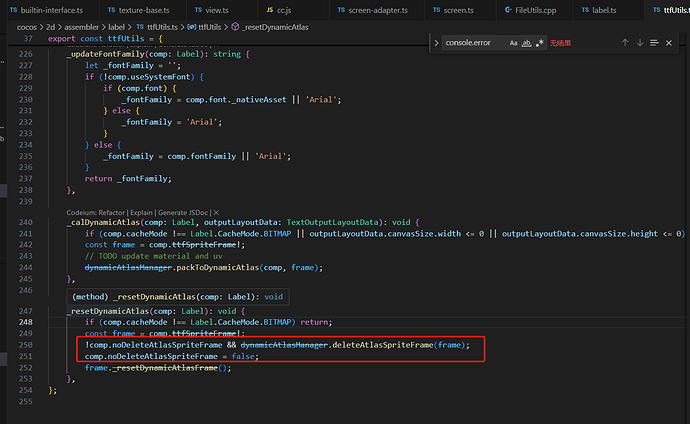Click Generate JSDoc code lens

pos(183,212)
